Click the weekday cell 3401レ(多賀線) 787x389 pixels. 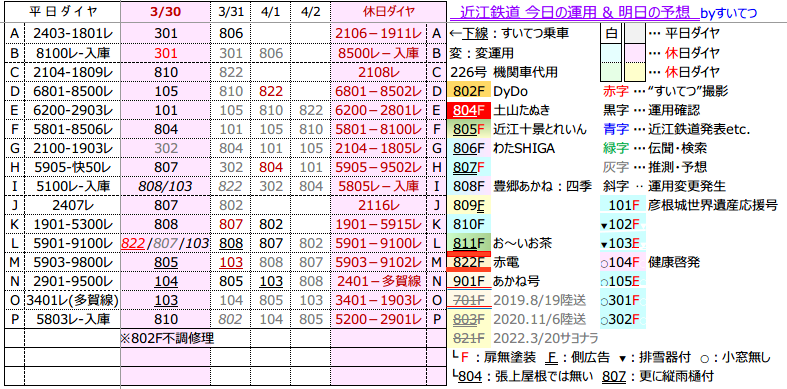tap(73, 301)
